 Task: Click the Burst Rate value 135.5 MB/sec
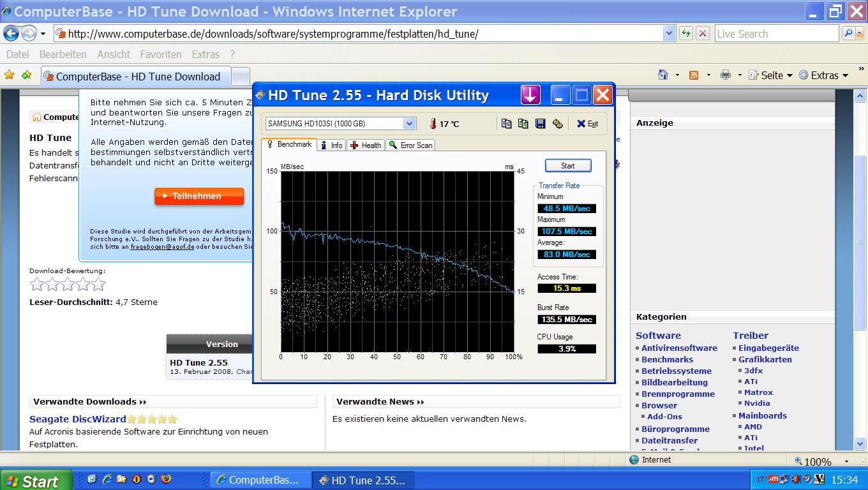[x=567, y=320]
